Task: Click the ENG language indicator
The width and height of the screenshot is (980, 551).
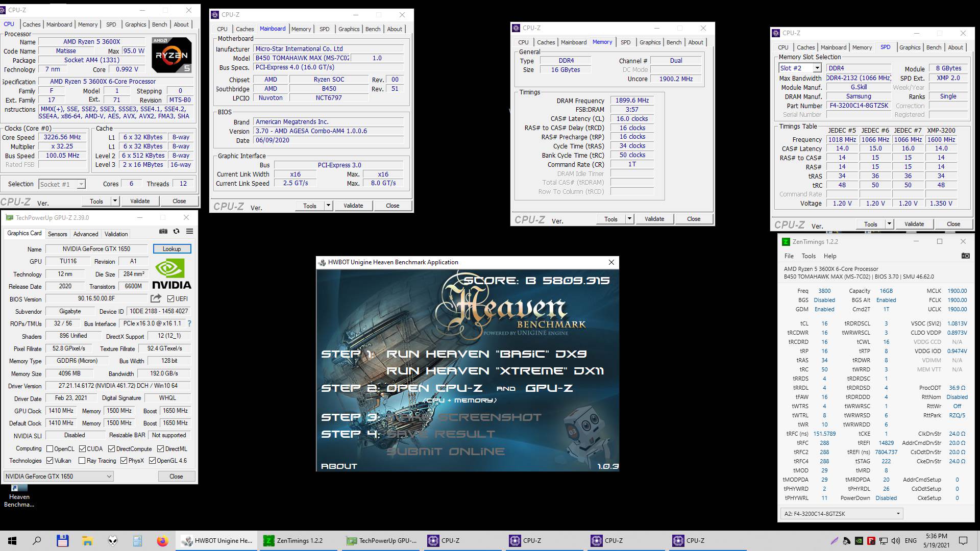Action: (911, 541)
